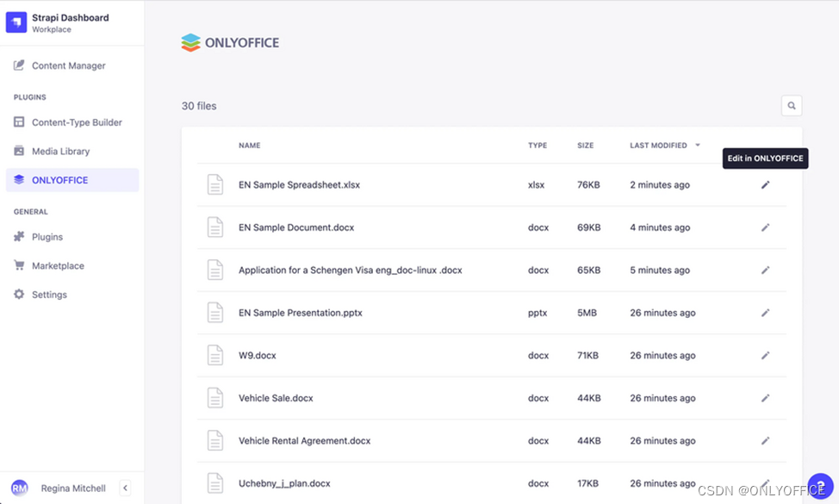
Task: Click the Strapi Dashboard logo icon
Action: point(16,22)
